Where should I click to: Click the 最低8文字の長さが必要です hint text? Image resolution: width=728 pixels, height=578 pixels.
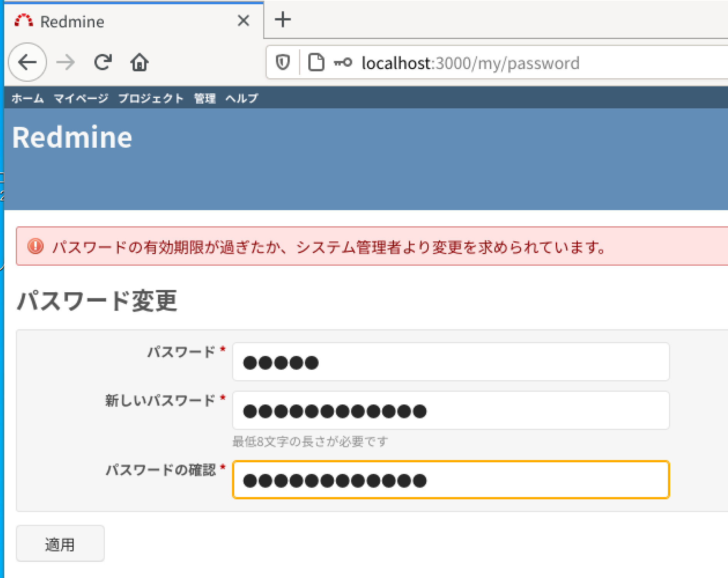click(x=310, y=441)
